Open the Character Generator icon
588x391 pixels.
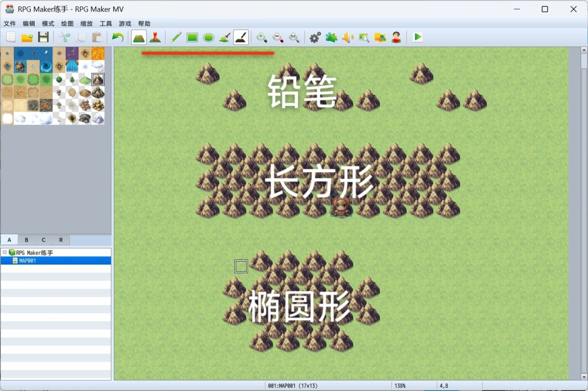click(x=396, y=37)
